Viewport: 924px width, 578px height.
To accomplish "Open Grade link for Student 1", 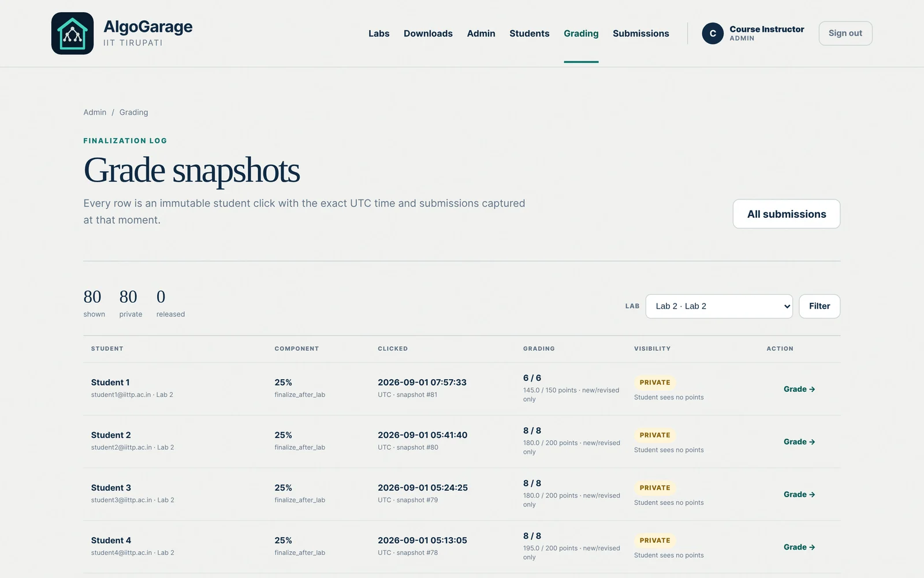I will [799, 389].
